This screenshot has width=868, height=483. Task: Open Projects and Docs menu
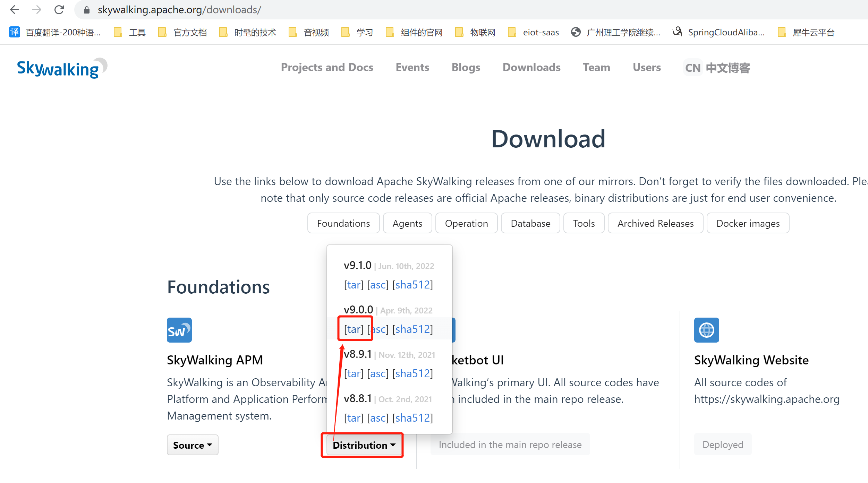click(x=327, y=67)
